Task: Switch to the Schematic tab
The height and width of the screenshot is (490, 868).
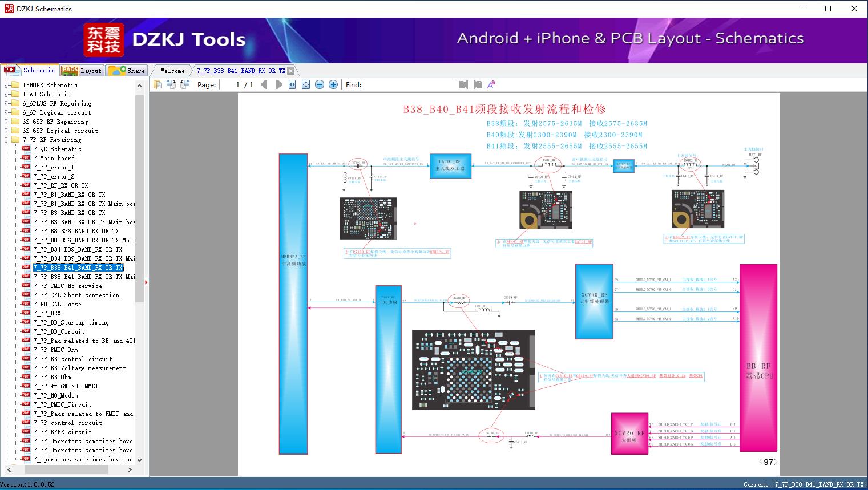Action: point(30,70)
